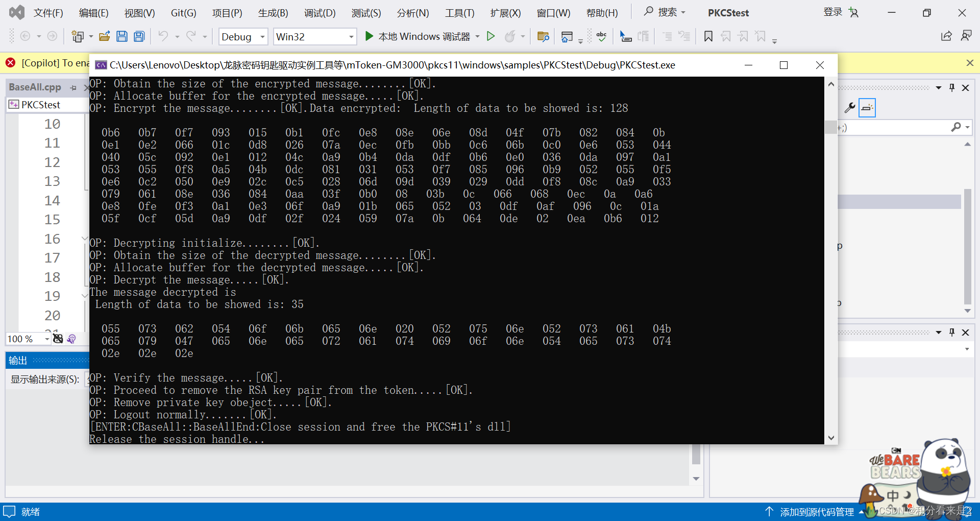Toggle a bookmark with the bookmark icon
The width and height of the screenshot is (980, 521).
click(x=708, y=36)
